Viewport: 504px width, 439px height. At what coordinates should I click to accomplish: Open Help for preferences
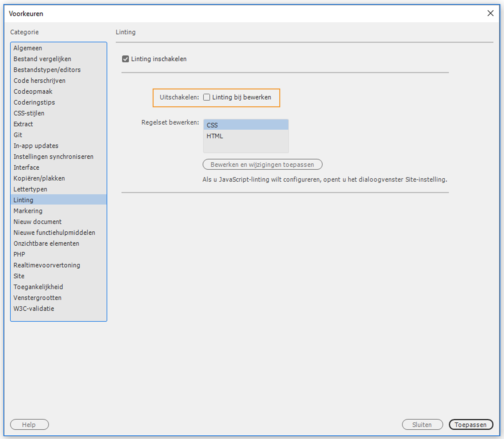click(29, 425)
